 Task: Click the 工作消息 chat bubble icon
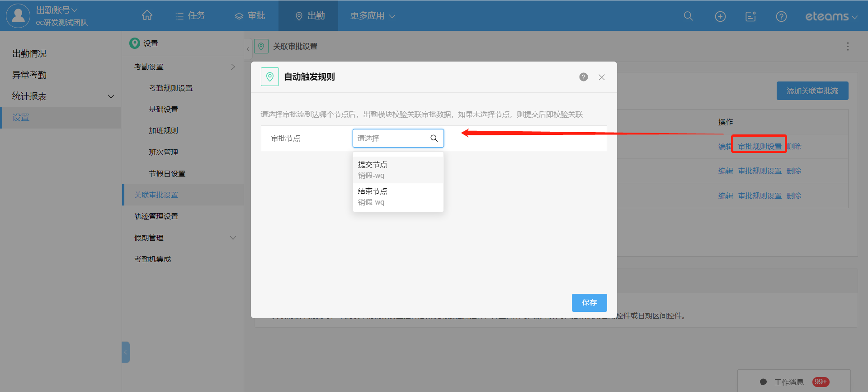764,382
